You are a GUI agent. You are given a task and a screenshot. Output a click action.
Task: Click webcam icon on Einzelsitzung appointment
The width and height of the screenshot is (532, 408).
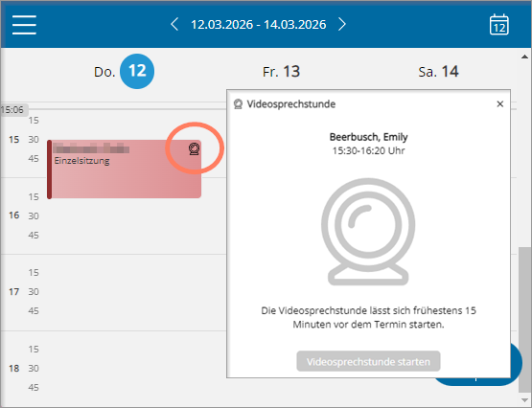point(194,149)
